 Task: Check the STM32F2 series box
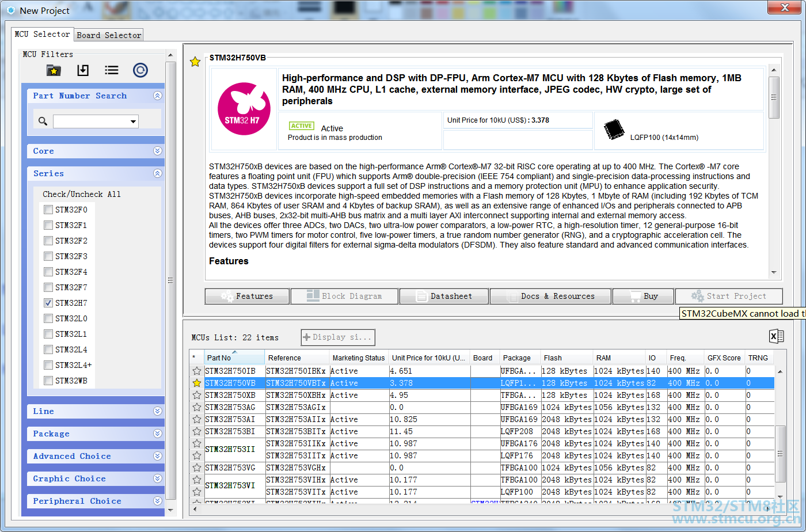(48, 241)
